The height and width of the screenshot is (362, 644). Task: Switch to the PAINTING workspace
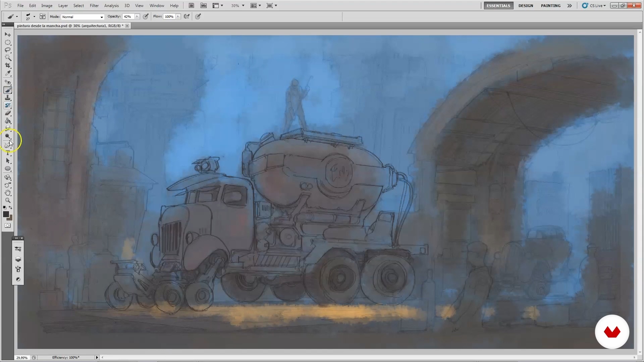tap(550, 6)
